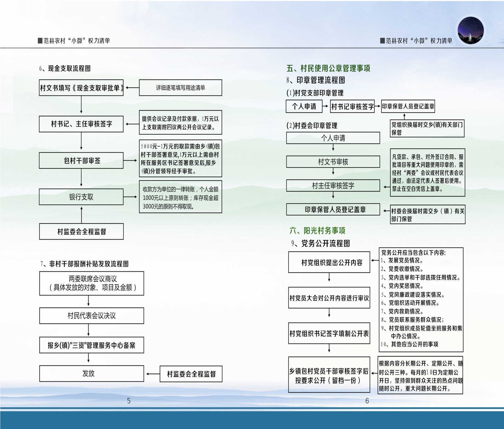Click 村监委会全程监督 box under 银行支取
504x429 pixels.
point(81,231)
